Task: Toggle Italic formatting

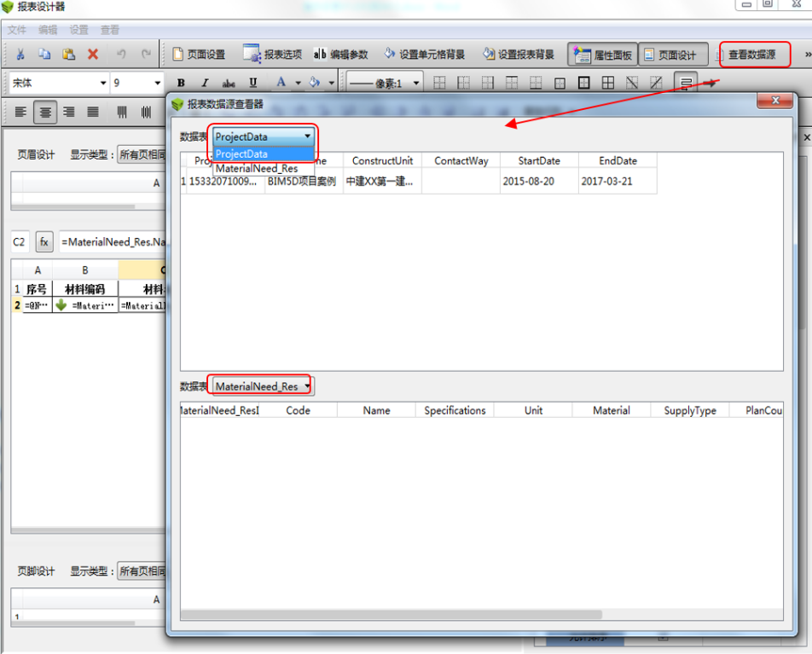Action: pyautogui.click(x=205, y=83)
